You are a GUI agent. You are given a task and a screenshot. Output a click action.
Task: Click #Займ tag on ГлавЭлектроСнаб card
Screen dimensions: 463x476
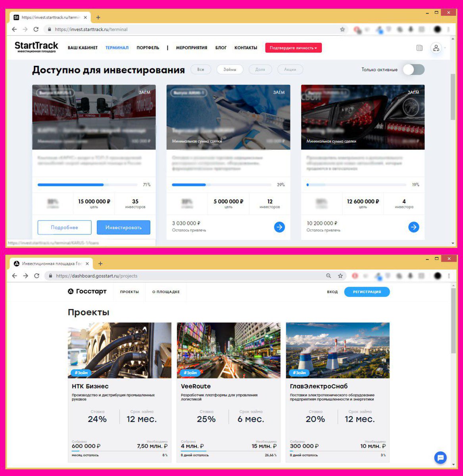click(x=299, y=373)
